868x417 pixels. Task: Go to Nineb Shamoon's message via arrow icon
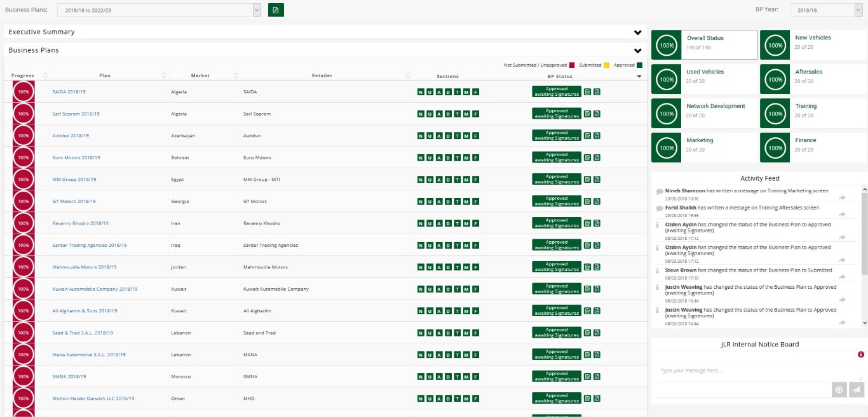(x=842, y=198)
